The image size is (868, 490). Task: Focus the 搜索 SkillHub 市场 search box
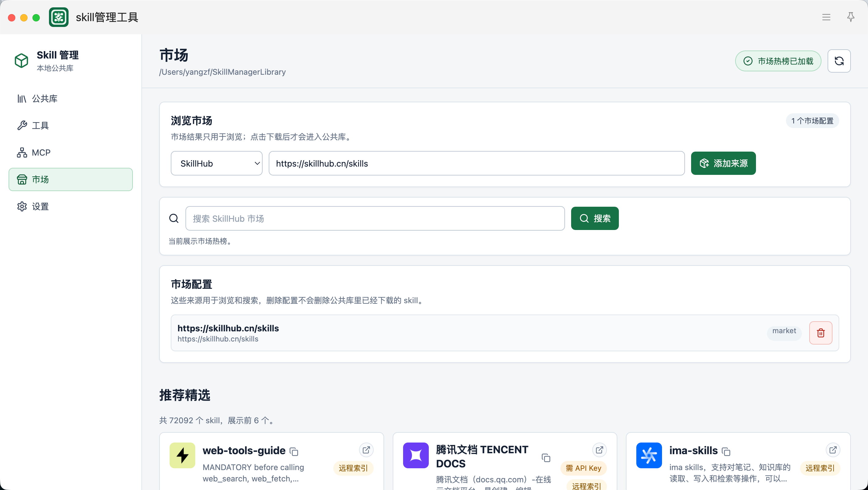click(375, 219)
